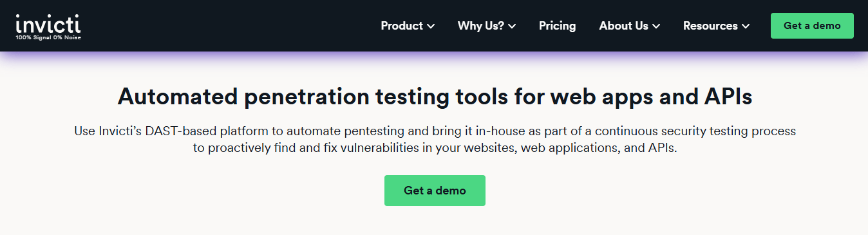Open the Why Us? menu
The width and height of the screenshot is (868, 235).
[487, 26]
